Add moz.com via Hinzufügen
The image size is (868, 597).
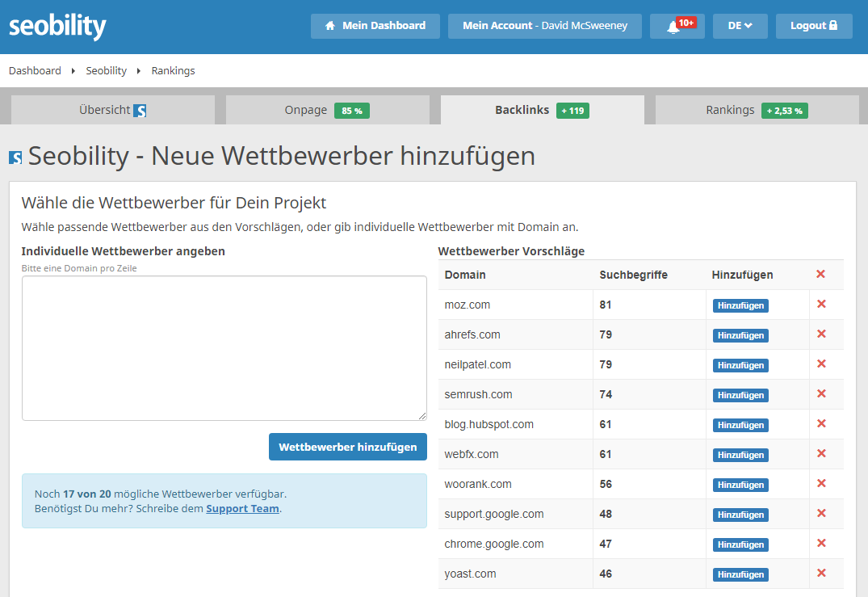(740, 305)
